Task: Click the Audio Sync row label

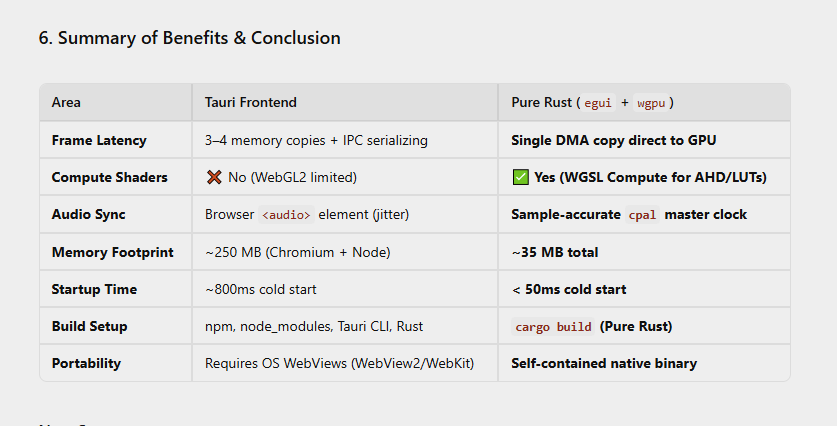Action: click(89, 215)
